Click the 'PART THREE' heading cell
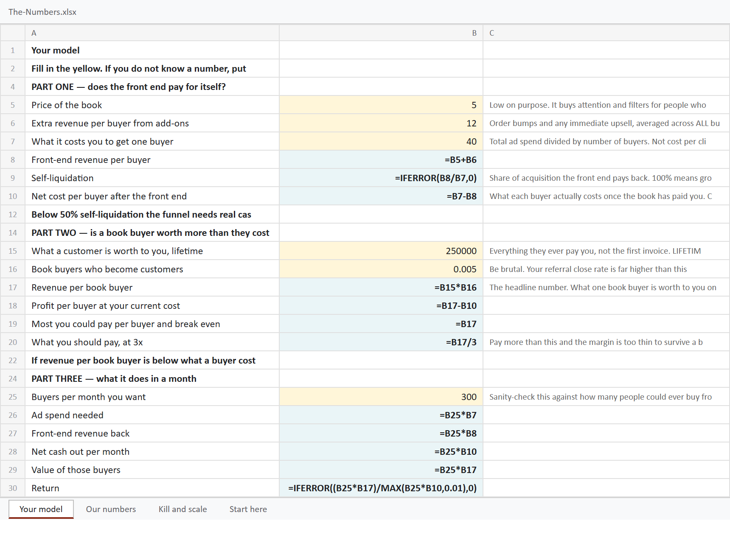This screenshot has width=730, height=560. click(x=152, y=378)
